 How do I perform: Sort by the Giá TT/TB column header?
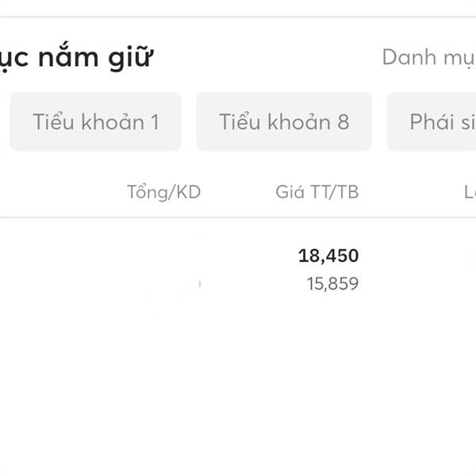coord(317,192)
